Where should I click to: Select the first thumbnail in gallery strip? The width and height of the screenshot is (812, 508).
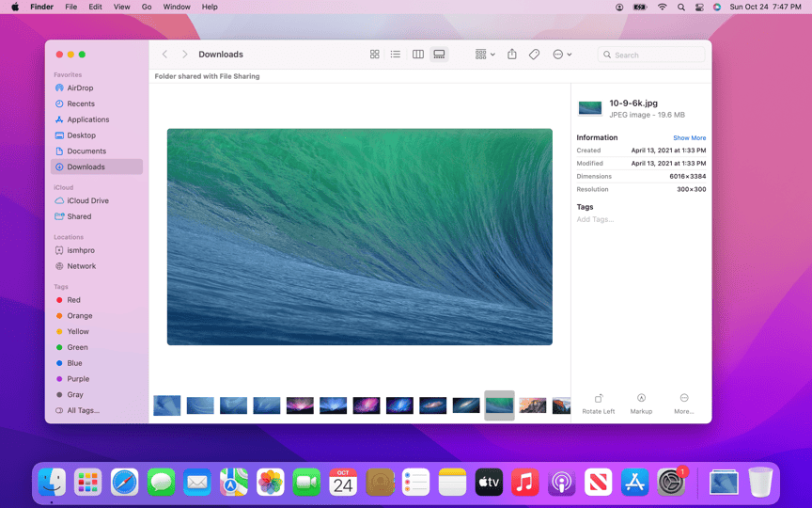click(166, 405)
